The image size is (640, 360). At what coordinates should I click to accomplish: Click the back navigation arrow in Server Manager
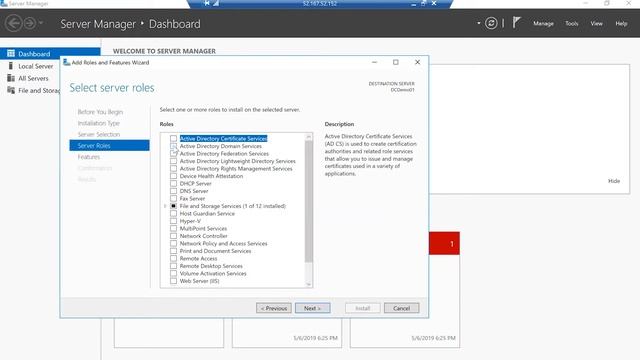coord(13,23)
